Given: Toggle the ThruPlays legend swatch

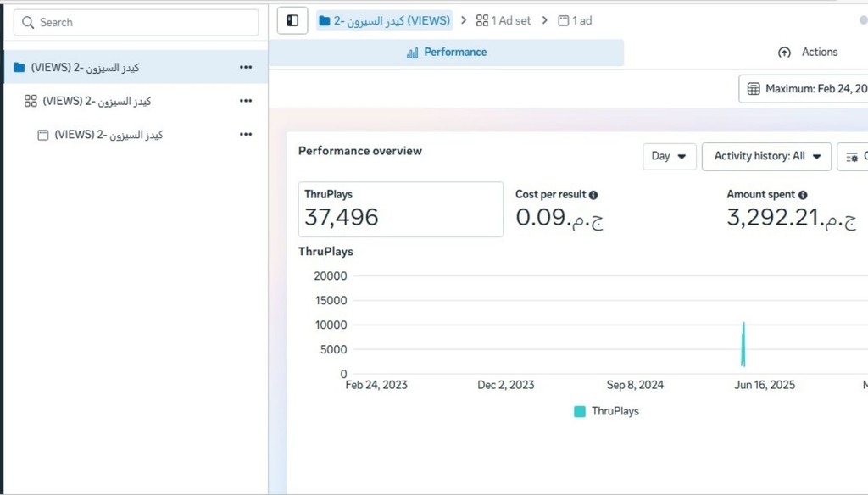Looking at the screenshot, I should click(x=580, y=411).
